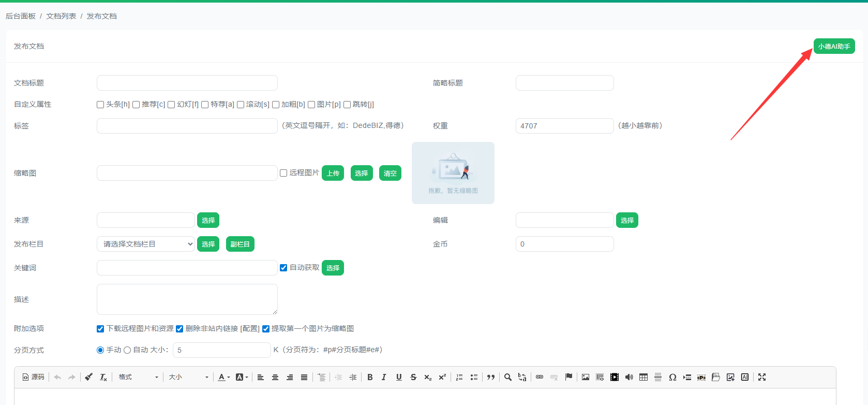Toggle strikethrough formatting

tap(413, 377)
